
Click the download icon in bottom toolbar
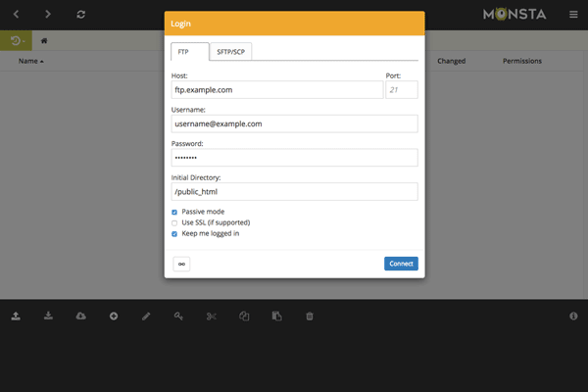coord(48,317)
